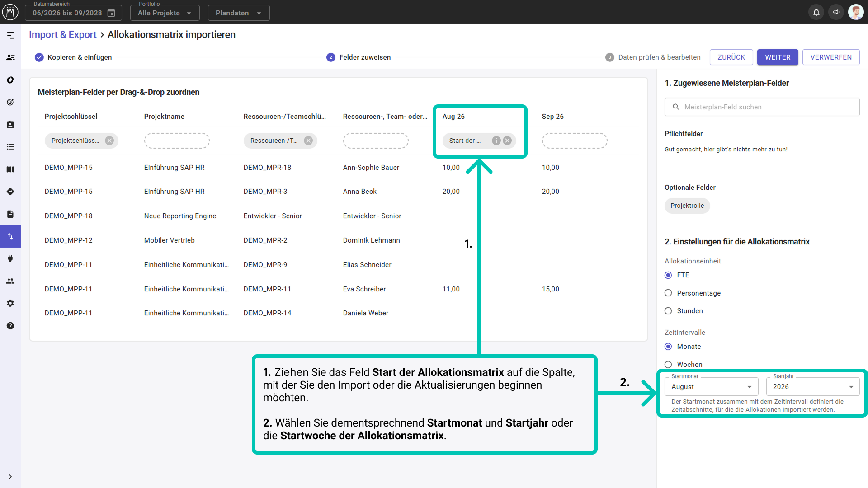Remove the Projektschlüssel field assignment

tap(109, 141)
